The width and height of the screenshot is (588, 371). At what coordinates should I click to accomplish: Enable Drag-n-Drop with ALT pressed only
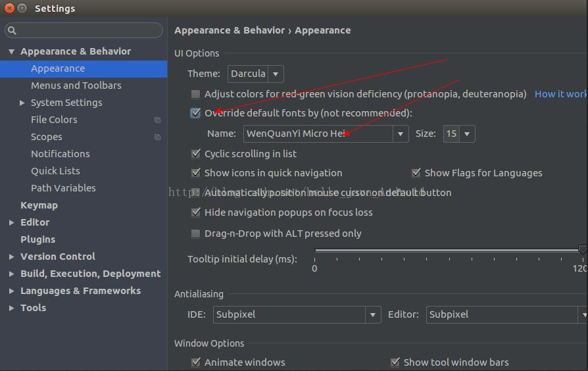(x=195, y=234)
